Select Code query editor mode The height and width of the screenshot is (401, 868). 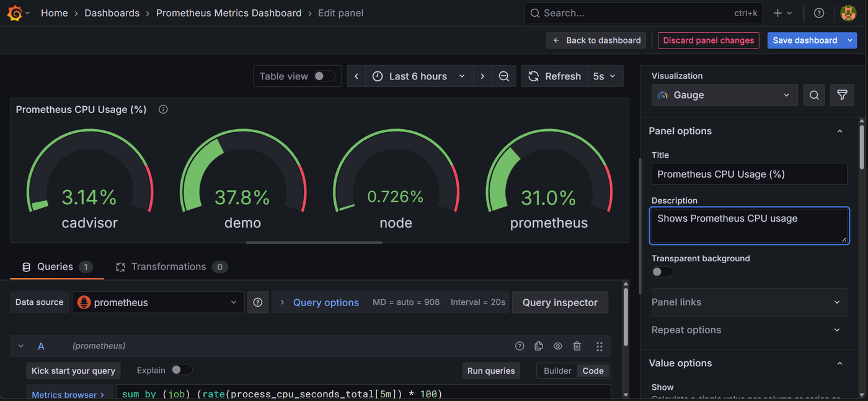[593, 371]
